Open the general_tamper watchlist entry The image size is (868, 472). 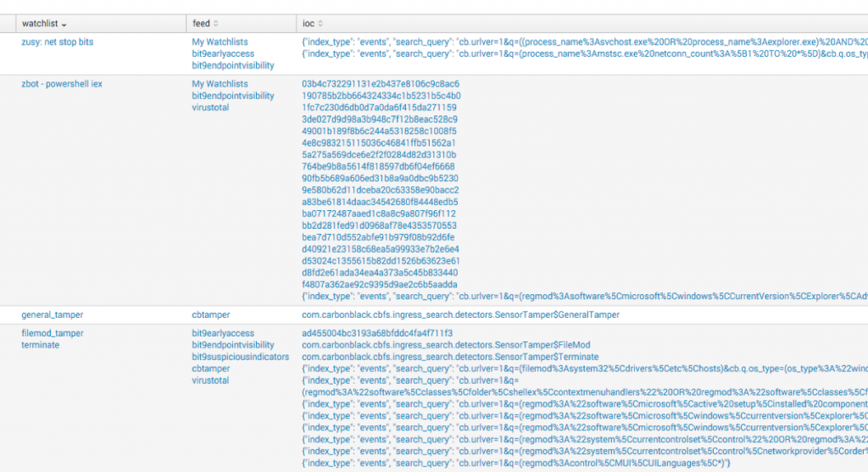[x=53, y=314]
